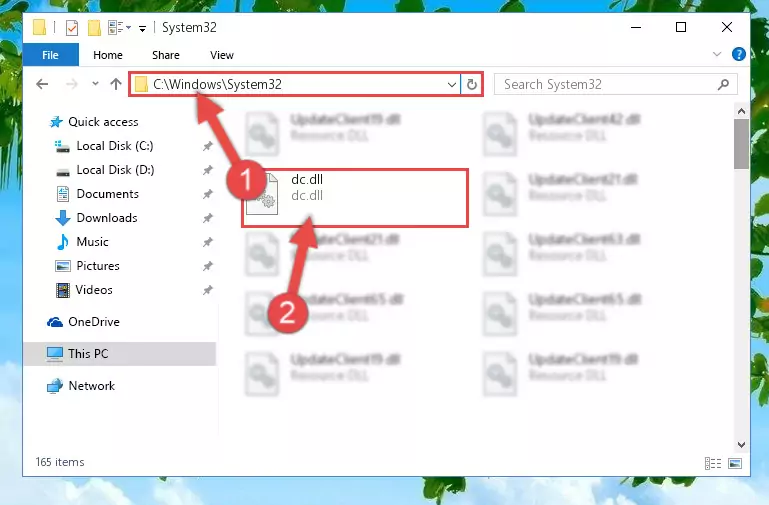Click the pin icon next to Videos
The width and height of the screenshot is (769, 505).
click(208, 290)
